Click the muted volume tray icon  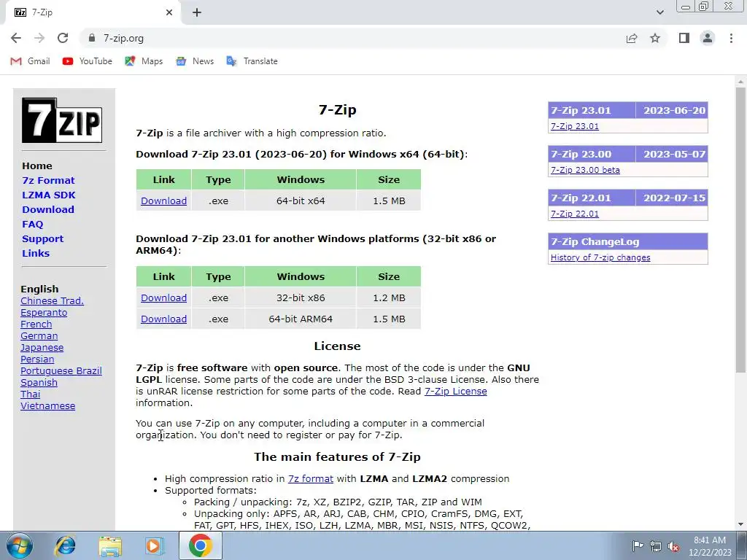click(x=673, y=547)
